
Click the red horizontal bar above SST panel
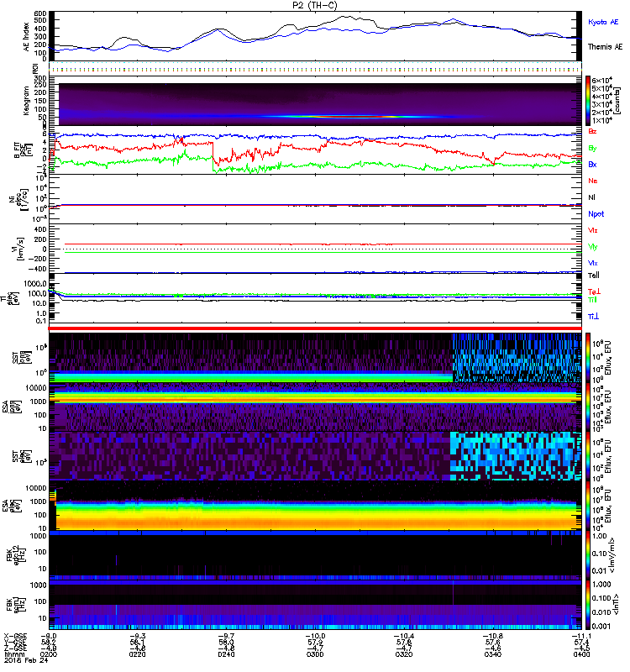[315, 328]
